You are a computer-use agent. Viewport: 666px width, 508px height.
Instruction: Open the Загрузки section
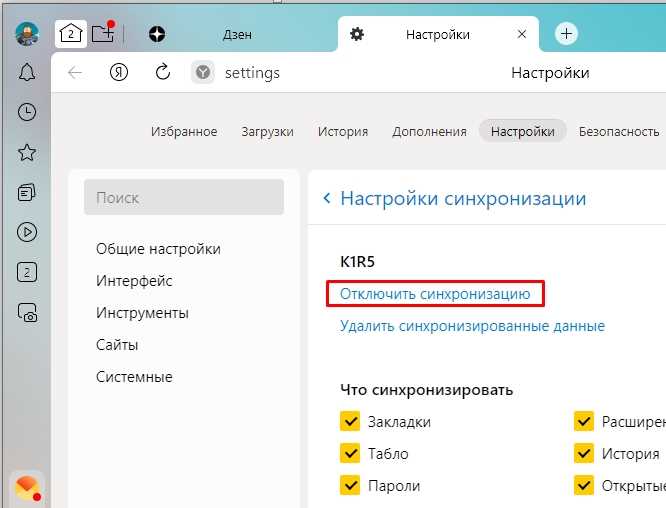[267, 132]
